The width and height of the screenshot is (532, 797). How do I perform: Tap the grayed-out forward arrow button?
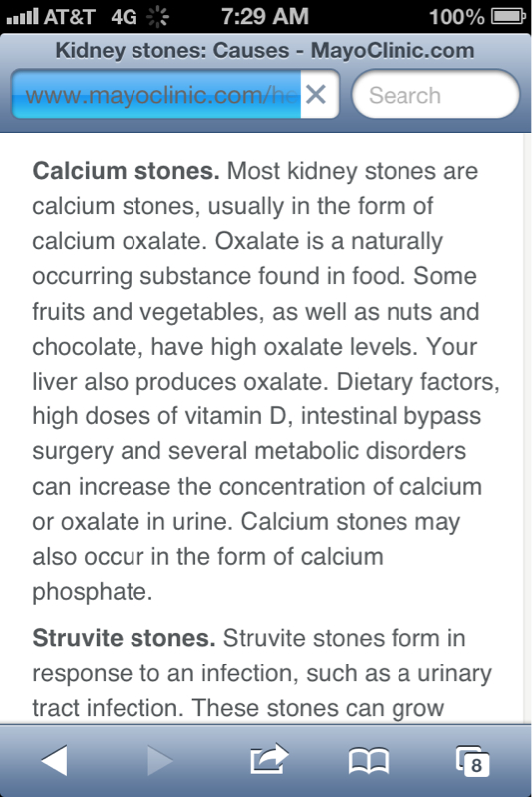pos(160,760)
